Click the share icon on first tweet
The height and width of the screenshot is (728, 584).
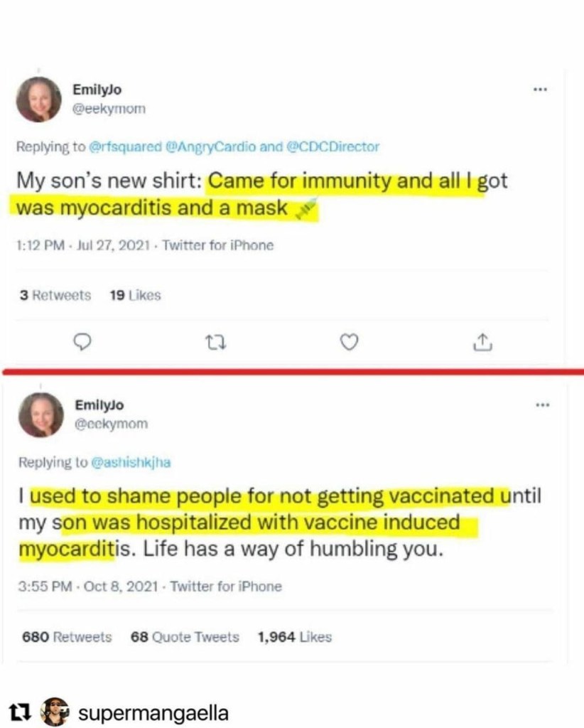click(482, 343)
